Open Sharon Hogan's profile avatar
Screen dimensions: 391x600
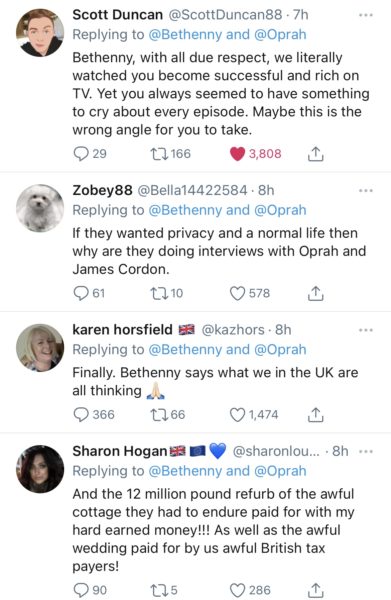pos(40,469)
